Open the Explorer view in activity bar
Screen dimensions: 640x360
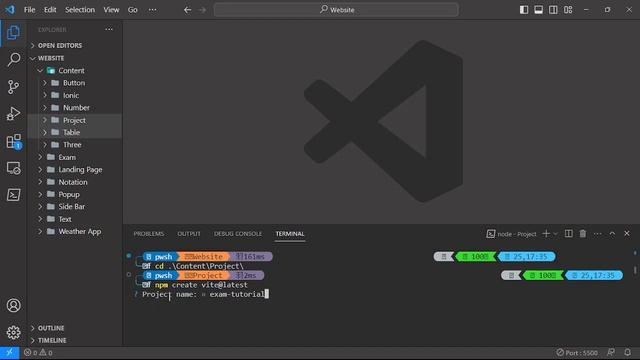[x=13, y=33]
